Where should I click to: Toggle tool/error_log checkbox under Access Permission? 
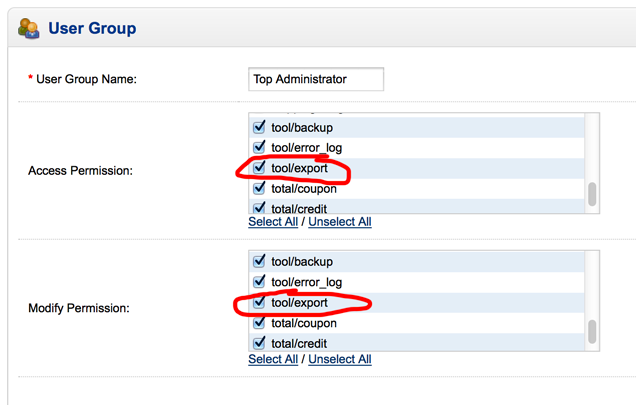[x=259, y=147]
